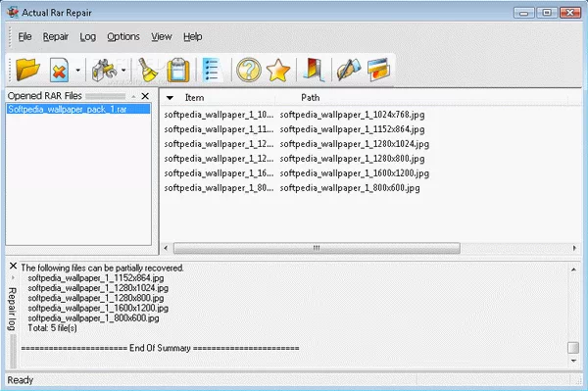Clear log using the broom icon
The image size is (588, 391).
(x=148, y=70)
